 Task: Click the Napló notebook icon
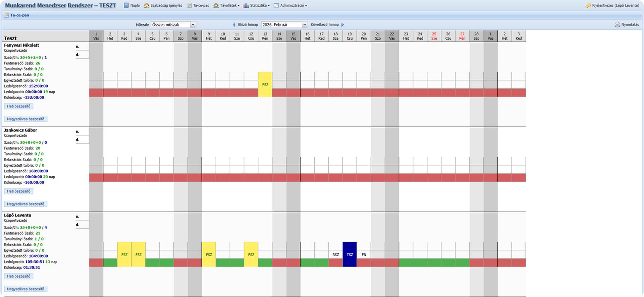point(126,5)
